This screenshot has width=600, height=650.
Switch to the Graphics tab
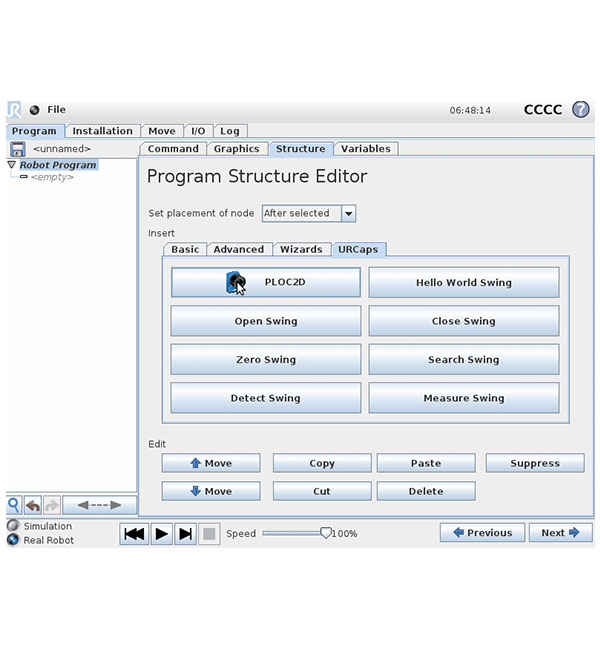pyautogui.click(x=236, y=149)
